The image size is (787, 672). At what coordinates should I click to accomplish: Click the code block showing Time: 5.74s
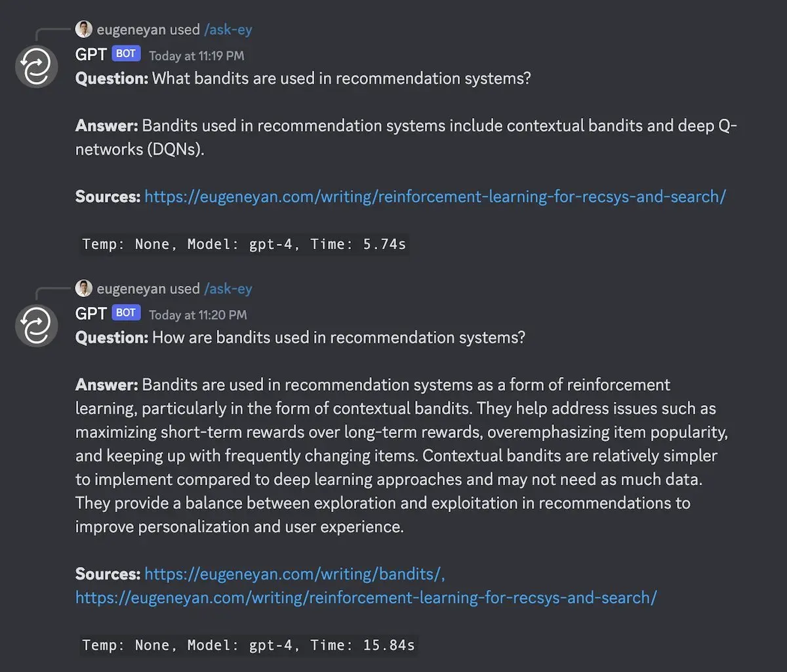tap(244, 245)
